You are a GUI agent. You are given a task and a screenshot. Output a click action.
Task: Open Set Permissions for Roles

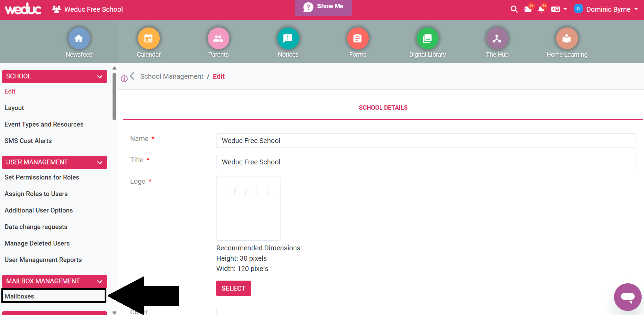point(42,177)
